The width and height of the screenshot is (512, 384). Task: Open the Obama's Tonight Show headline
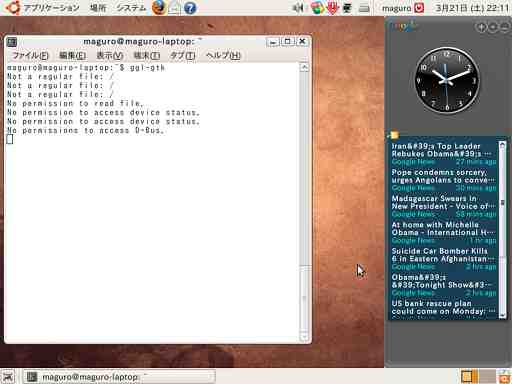[441, 281]
